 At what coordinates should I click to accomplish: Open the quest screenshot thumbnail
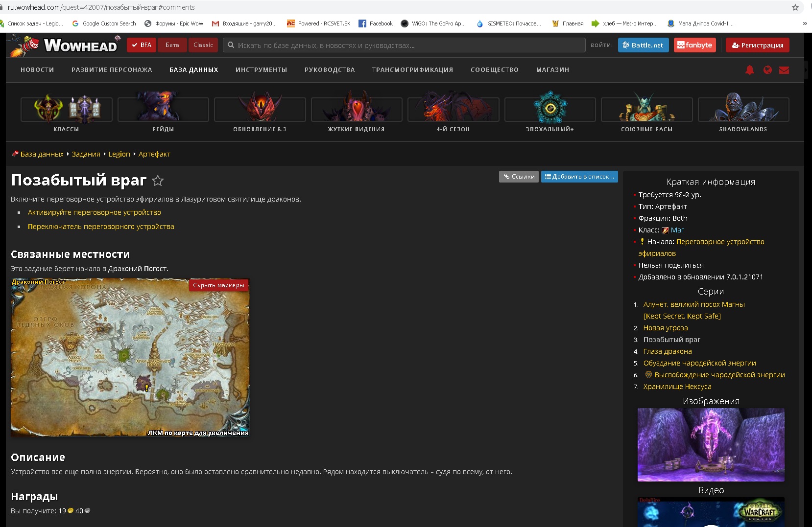click(x=711, y=445)
